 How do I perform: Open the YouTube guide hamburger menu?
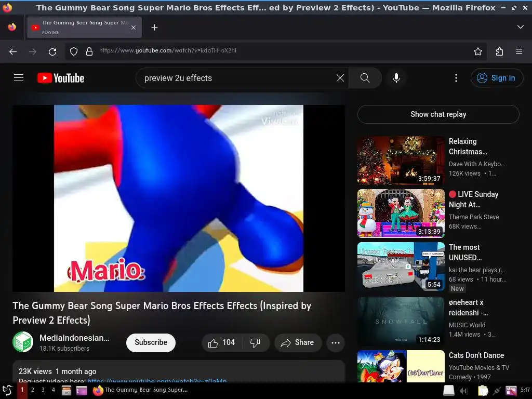(19, 78)
